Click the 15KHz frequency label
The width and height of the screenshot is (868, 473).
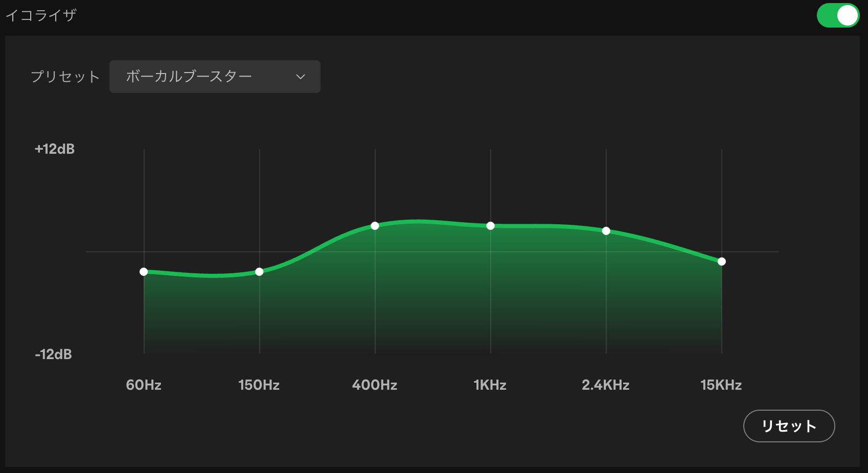[x=721, y=385]
